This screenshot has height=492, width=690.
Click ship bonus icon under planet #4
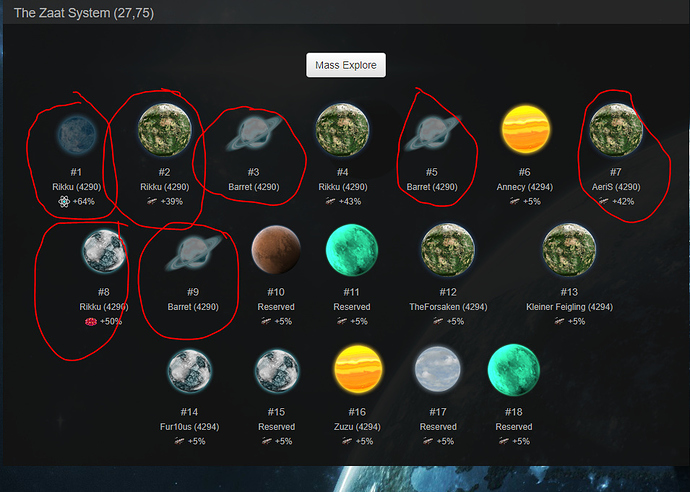click(x=330, y=201)
